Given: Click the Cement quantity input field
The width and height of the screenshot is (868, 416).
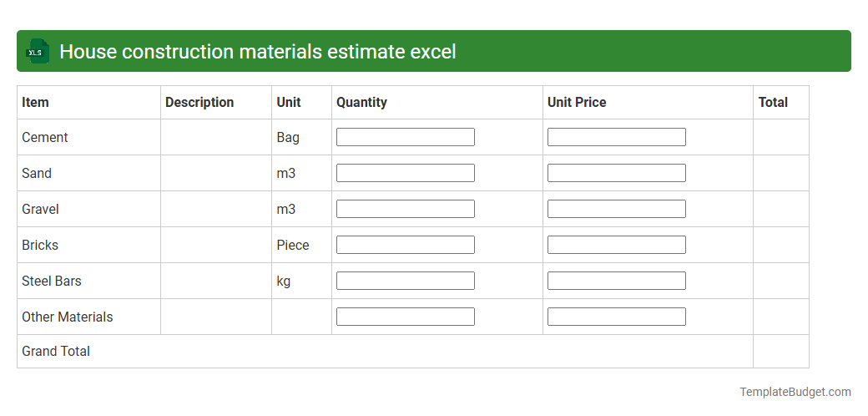Looking at the screenshot, I should tap(406, 137).
